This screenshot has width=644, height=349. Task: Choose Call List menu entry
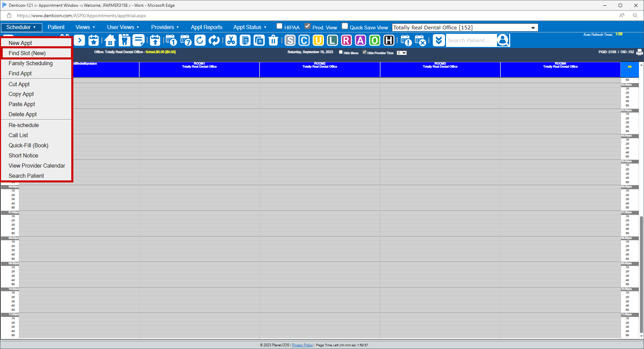tap(36, 135)
